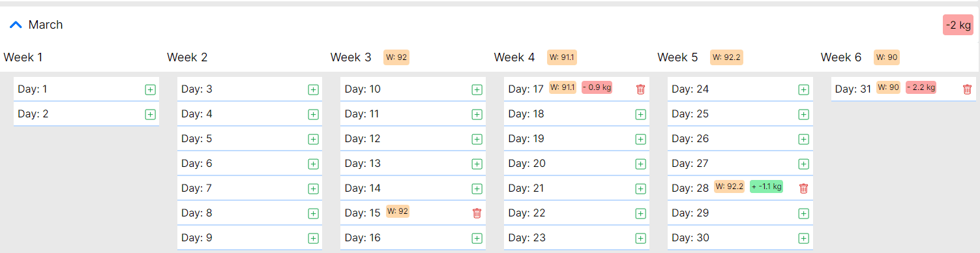The width and height of the screenshot is (980, 253).
Task: Add weight entry for Day 30
Action: pyautogui.click(x=803, y=238)
